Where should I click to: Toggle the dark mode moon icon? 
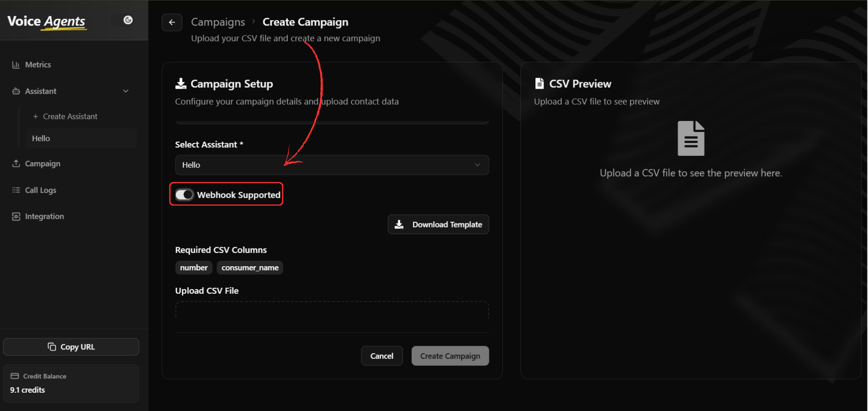[x=128, y=20]
